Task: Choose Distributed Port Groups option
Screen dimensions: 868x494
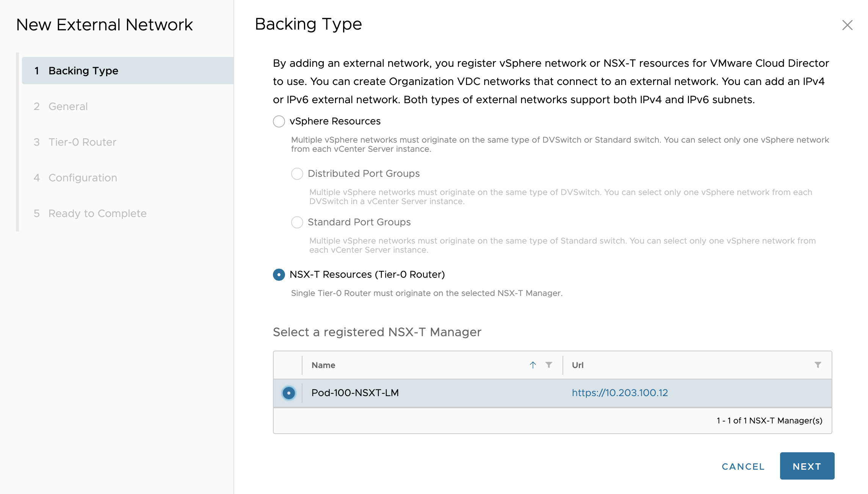Action: (x=297, y=174)
